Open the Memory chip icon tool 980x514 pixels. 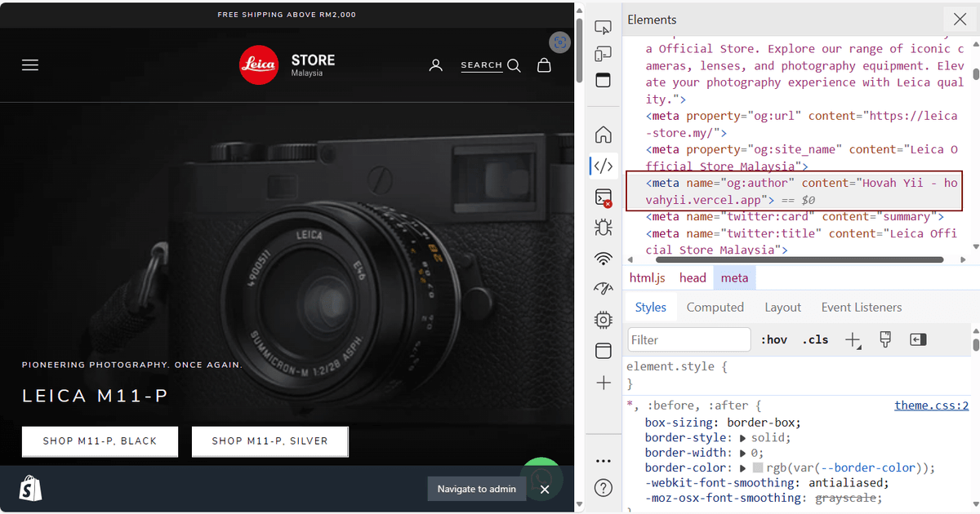pyautogui.click(x=603, y=320)
